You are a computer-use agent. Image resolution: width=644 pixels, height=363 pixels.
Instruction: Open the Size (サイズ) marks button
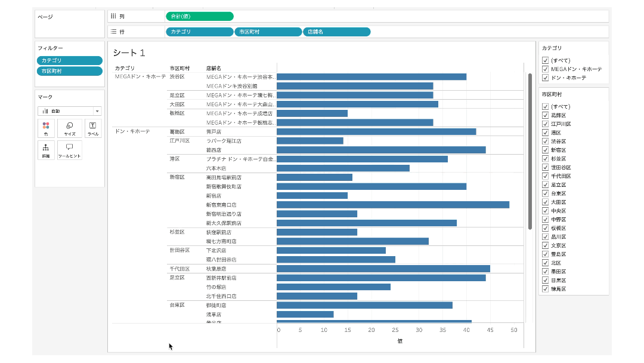pyautogui.click(x=69, y=128)
